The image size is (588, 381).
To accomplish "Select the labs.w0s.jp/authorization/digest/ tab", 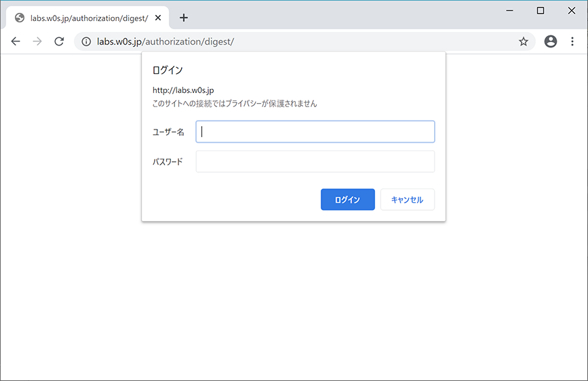I will (88, 18).
